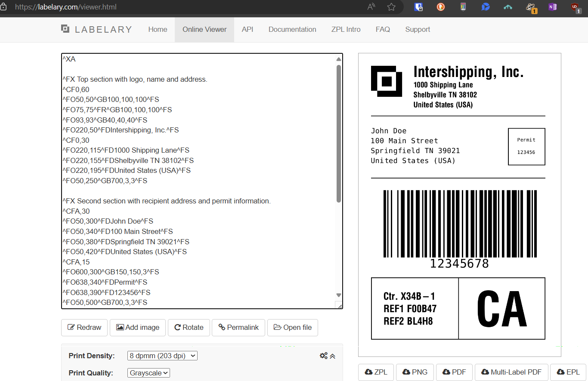
Task: Click the '^FO220,50^FDIntershipping, Inc.^FS' code line
Action: click(121, 130)
